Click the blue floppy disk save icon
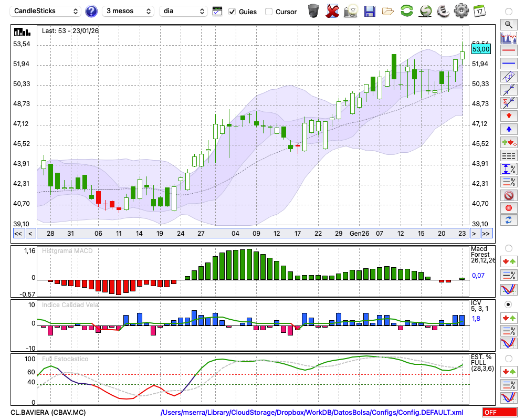Image resolution: width=525 pixels, height=420 pixels. (x=370, y=11)
